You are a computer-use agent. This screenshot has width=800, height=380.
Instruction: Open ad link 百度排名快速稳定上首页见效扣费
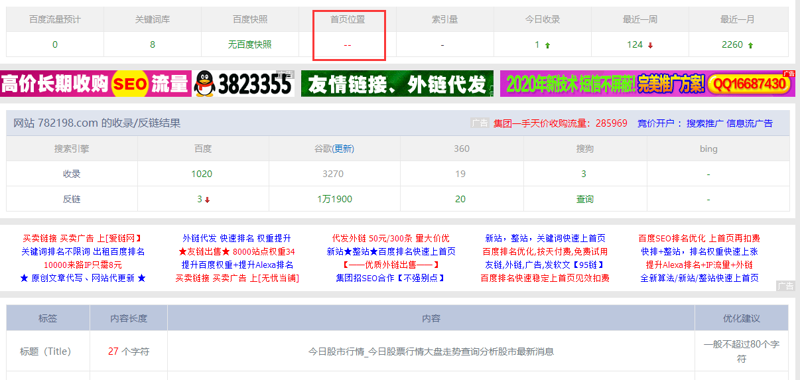[x=545, y=278]
